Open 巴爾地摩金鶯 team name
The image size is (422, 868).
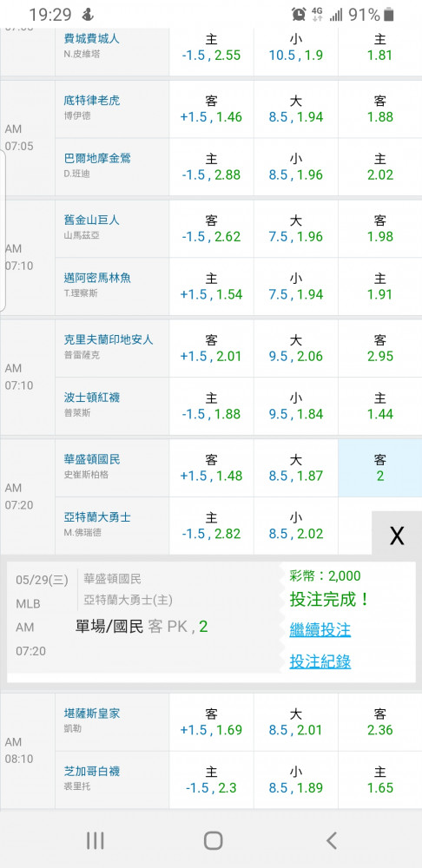(x=97, y=158)
